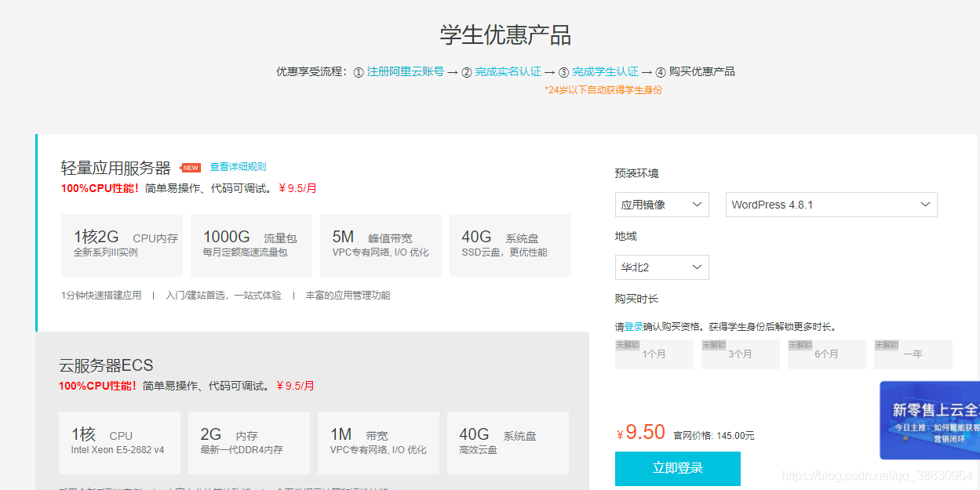Click the 1000G 流量包 spec card
This screenshot has height=490, width=980.
point(251,245)
